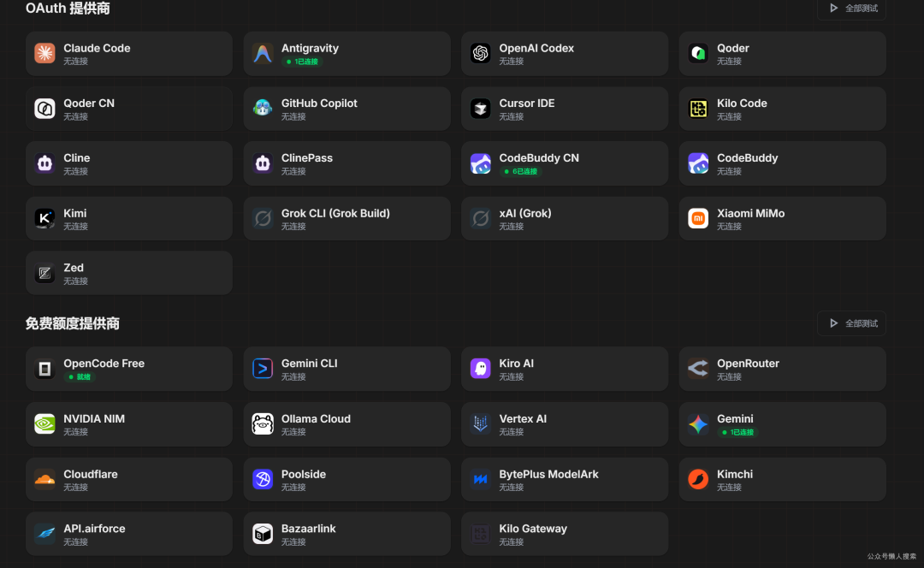The image size is (924, 568).
Task: Open the OpenRouter icon
Action: tap(698, 369)
